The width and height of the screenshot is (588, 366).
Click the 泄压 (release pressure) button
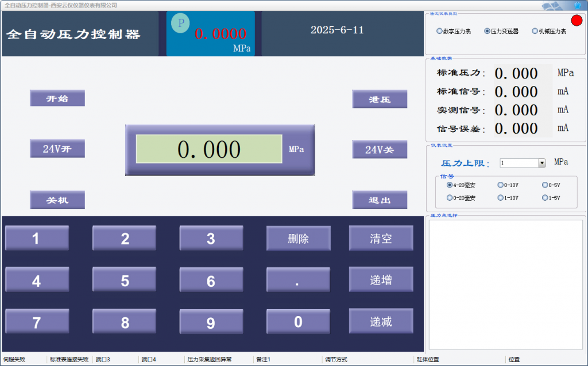pos(380,99)
